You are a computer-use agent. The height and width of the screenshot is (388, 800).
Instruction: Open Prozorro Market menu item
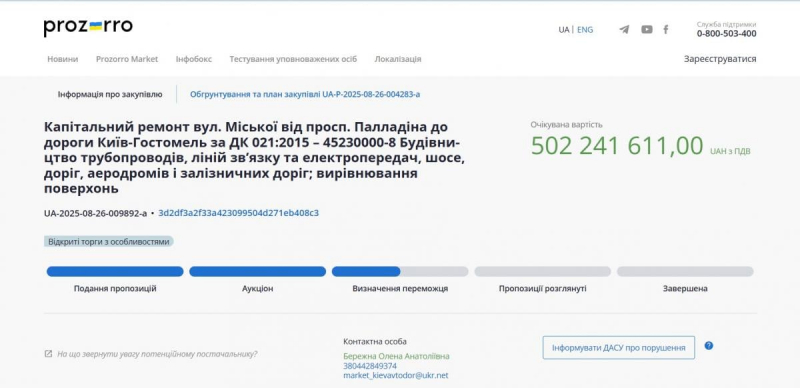coord(127,59)
